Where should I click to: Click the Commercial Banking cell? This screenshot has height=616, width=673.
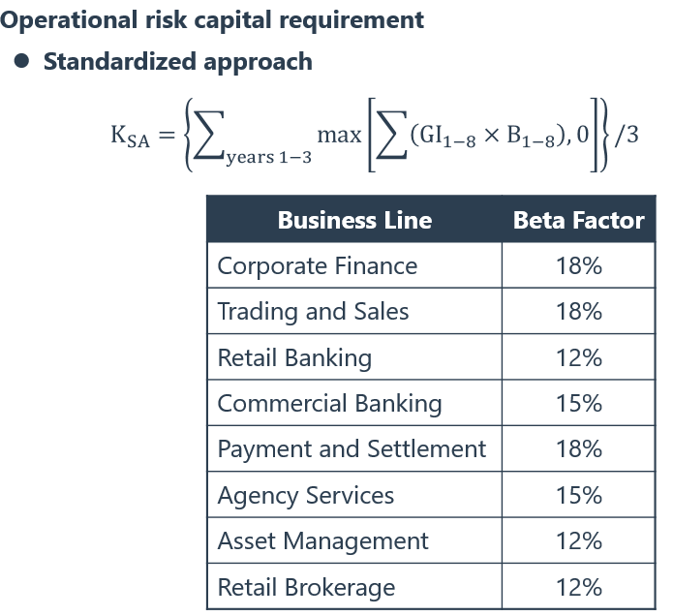[x=329, y=403]
